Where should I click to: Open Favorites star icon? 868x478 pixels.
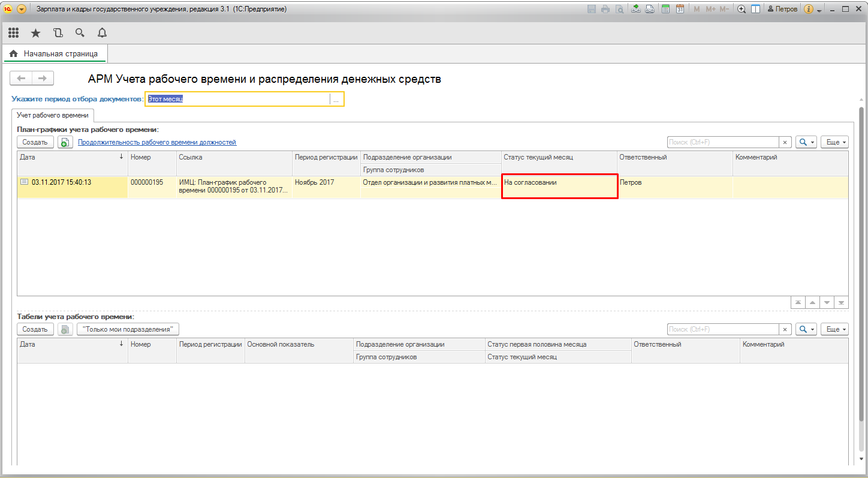(x=35, y=33)
